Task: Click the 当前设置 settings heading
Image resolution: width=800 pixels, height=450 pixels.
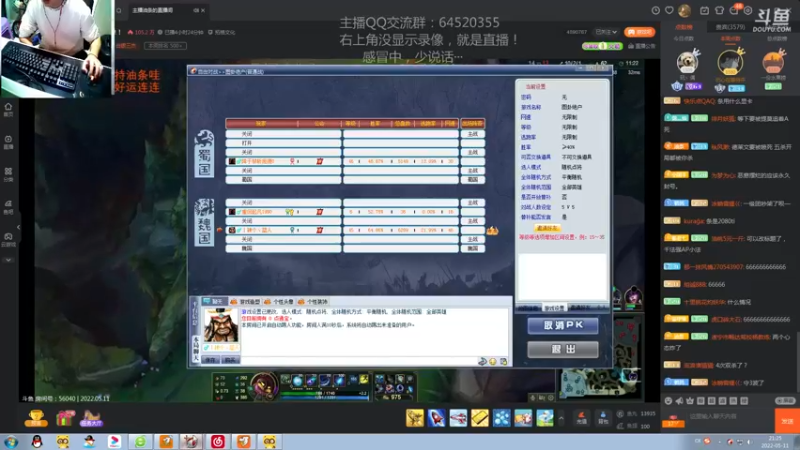Action: [536, 87]
